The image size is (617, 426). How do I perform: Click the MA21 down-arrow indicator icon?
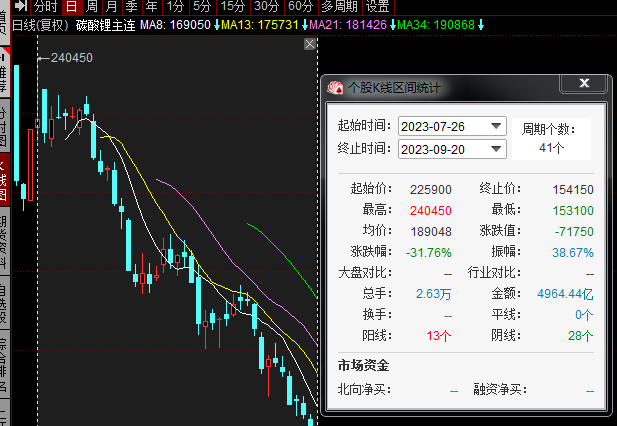[x=393, y=24]
